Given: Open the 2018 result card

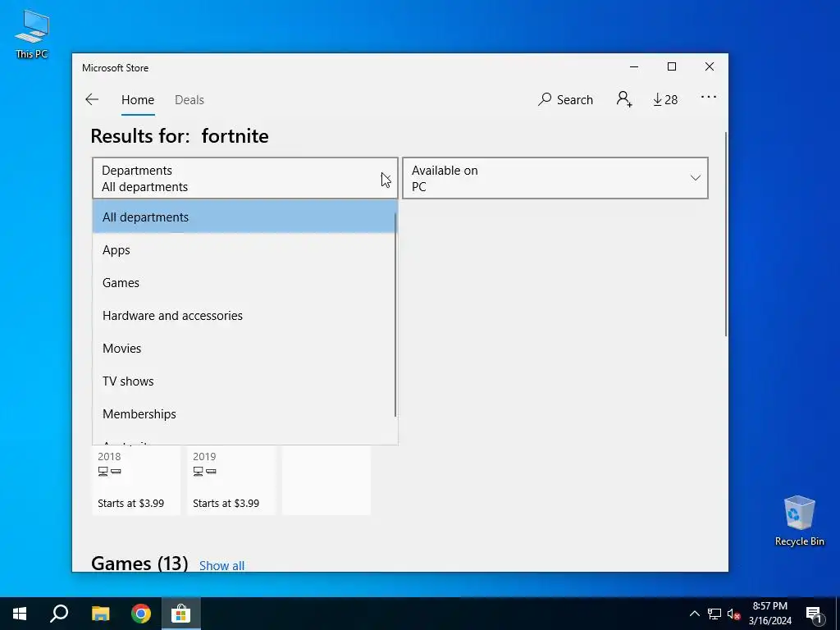Looking at the screenshot, I should (x=136, y=480).
